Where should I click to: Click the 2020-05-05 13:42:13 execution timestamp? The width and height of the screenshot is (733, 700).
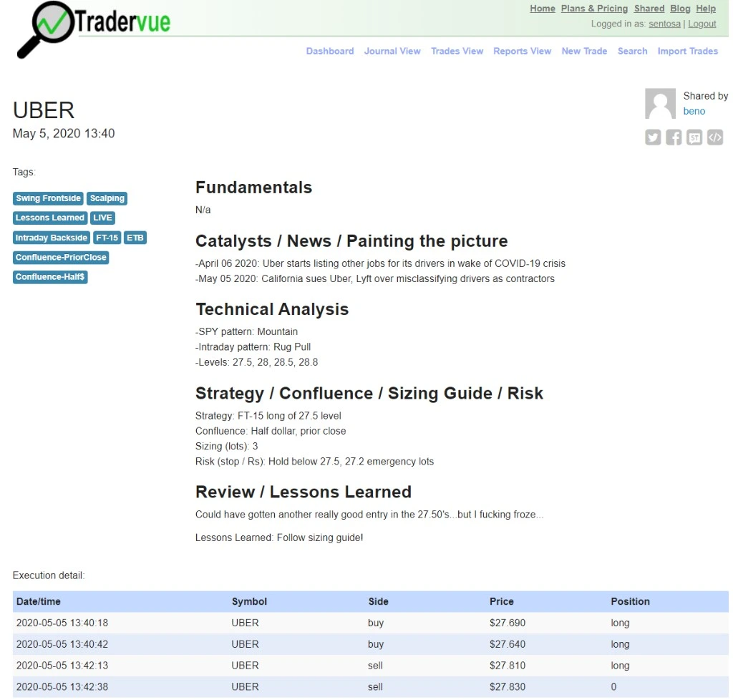[62, 666]
